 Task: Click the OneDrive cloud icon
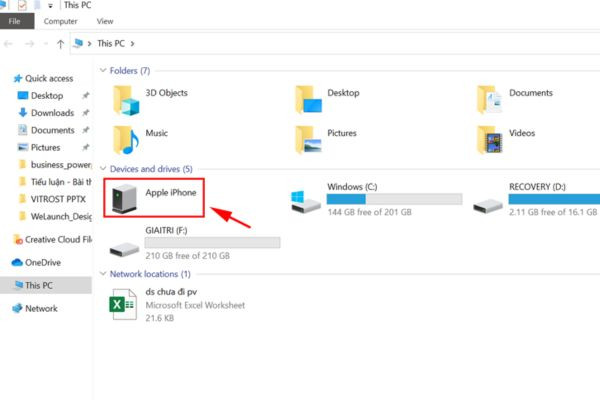(x=17, y=262)
